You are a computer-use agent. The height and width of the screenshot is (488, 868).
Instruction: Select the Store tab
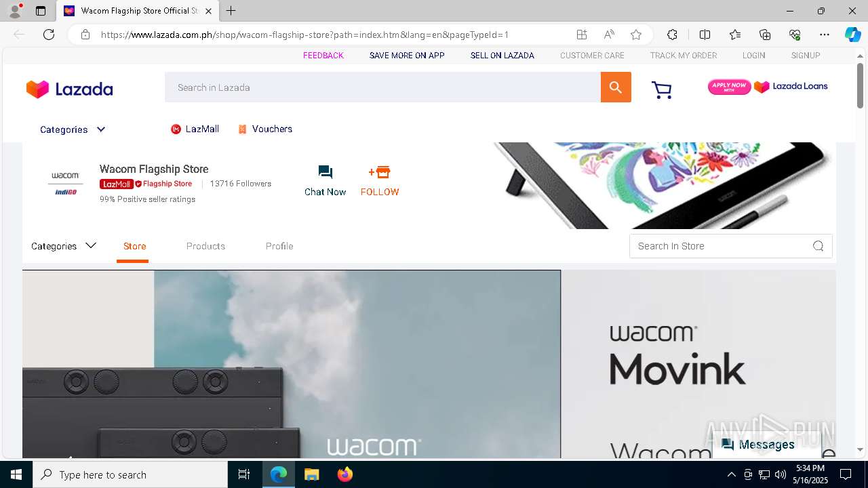134,246
